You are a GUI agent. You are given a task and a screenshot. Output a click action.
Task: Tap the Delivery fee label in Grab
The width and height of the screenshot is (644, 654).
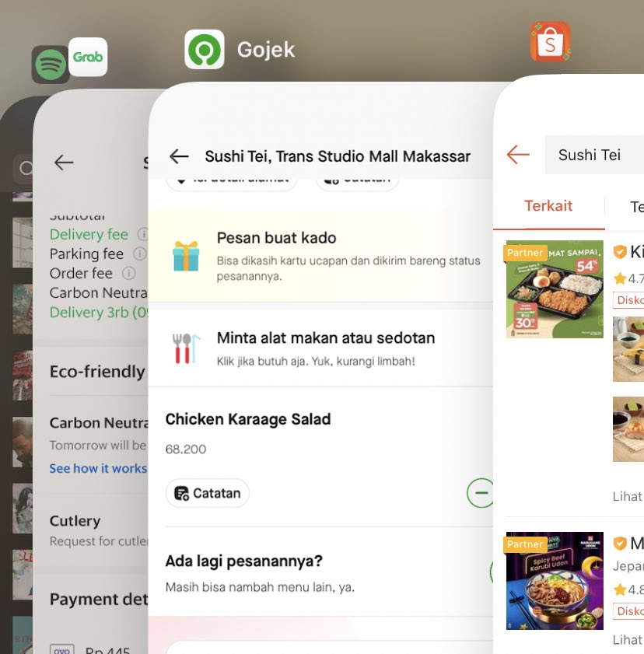click(x=89, y=234)
